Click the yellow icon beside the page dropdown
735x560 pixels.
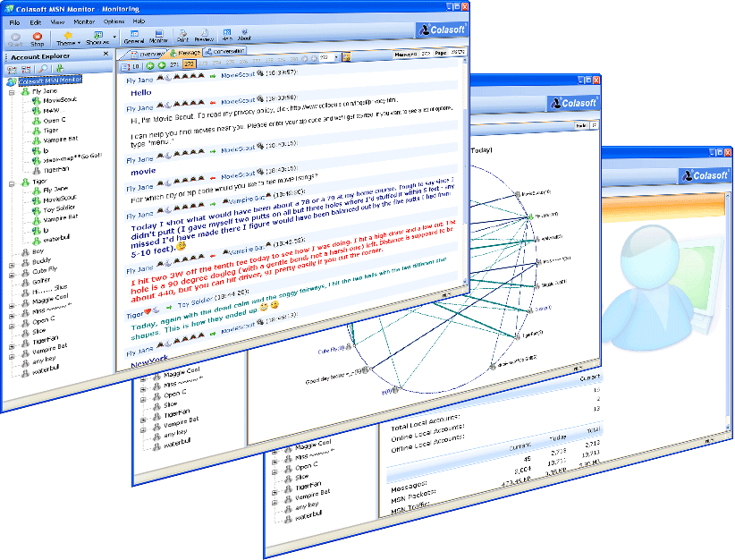346,56
